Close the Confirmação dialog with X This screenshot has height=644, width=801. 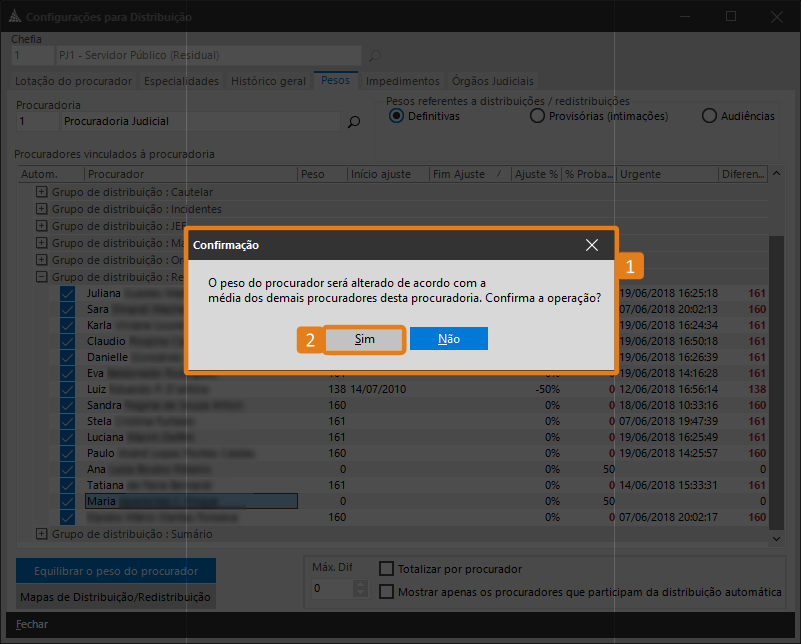pyautogui.click(x=592, y=245)
